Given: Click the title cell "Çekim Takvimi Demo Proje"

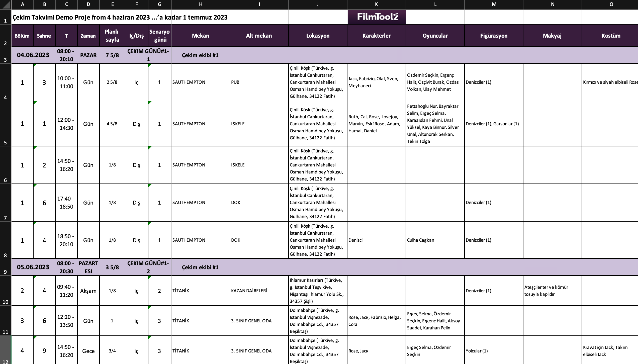Looking at the screenshot, I should 120,17.
